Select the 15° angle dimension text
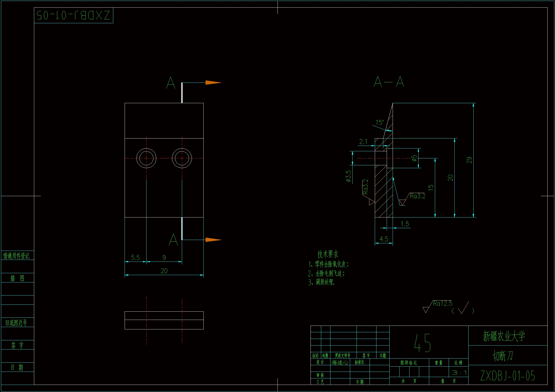Screen dimensions: 555x392 (380, 123)
